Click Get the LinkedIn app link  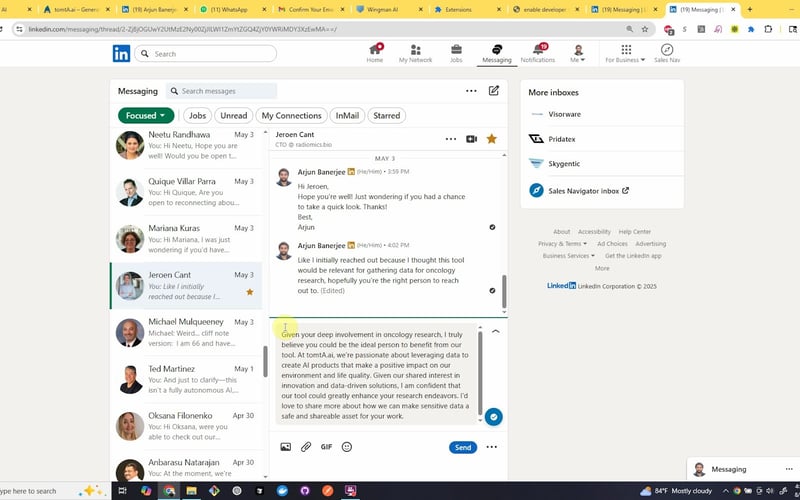pyautogui.click(x=633, y=256)
